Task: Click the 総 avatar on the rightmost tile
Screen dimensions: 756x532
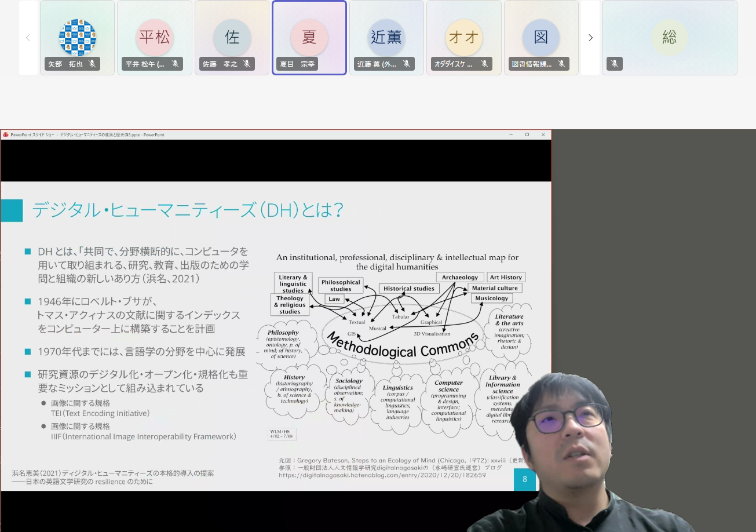Action: 669,37
